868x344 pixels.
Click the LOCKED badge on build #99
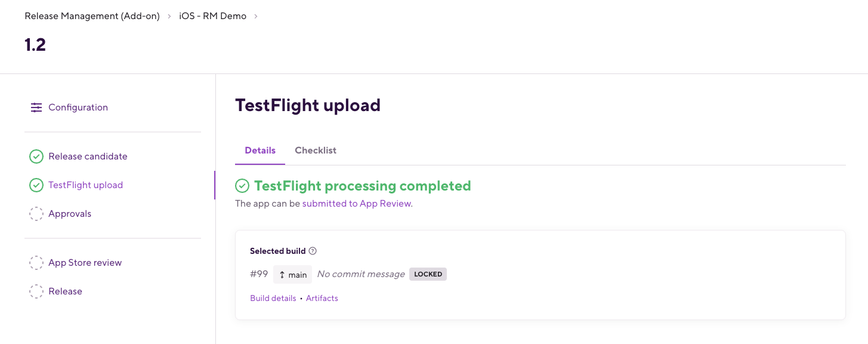click(428, 274)
